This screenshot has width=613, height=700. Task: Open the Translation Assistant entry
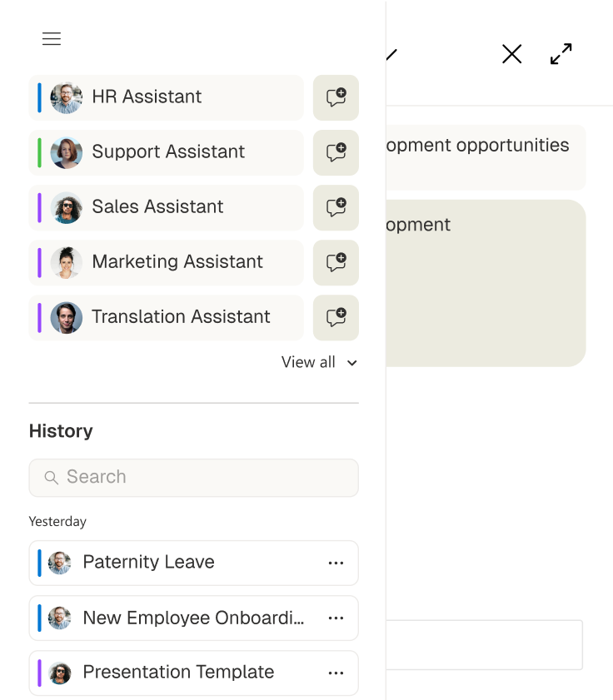[167, 317]
